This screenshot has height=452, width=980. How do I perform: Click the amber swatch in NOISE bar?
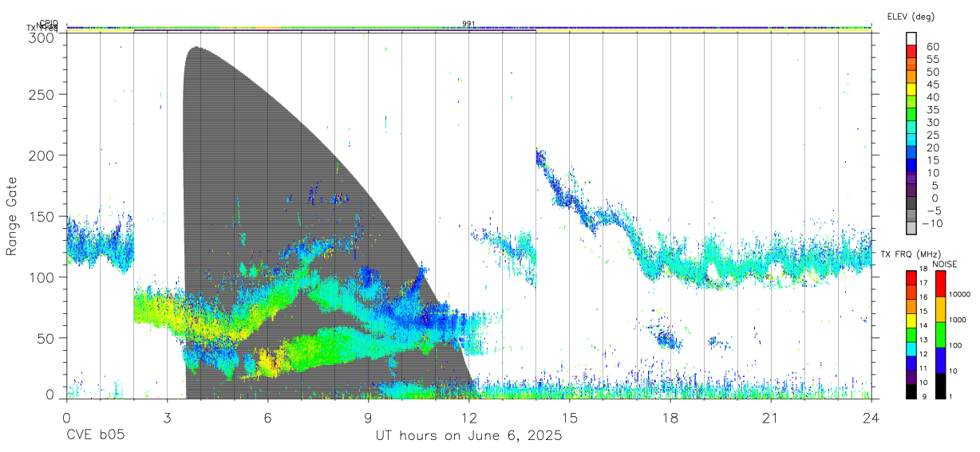pos(939,309)
